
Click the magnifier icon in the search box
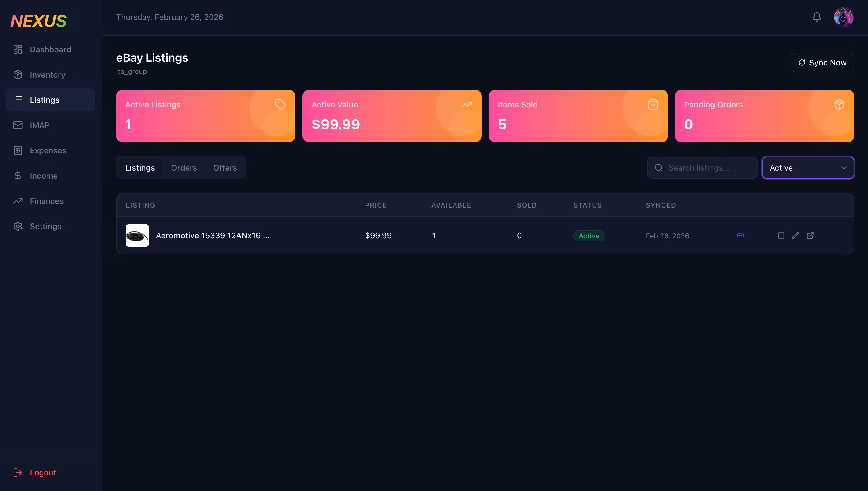pyautogui.click(x=658, y=168)
